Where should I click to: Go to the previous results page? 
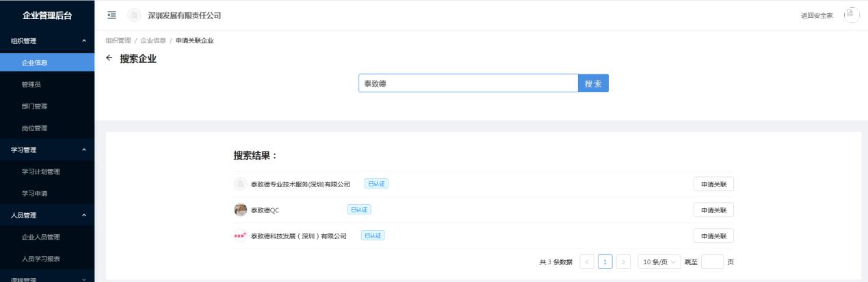587,262
